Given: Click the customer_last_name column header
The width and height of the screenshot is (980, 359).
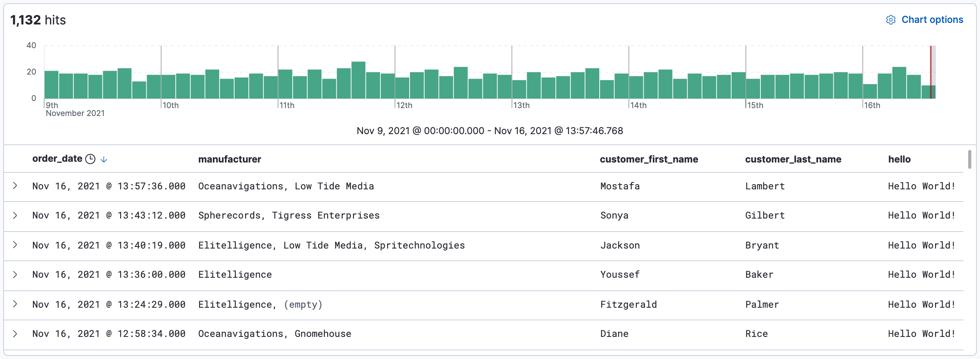Looking at the screenshot, I should (x=793, y=159).
